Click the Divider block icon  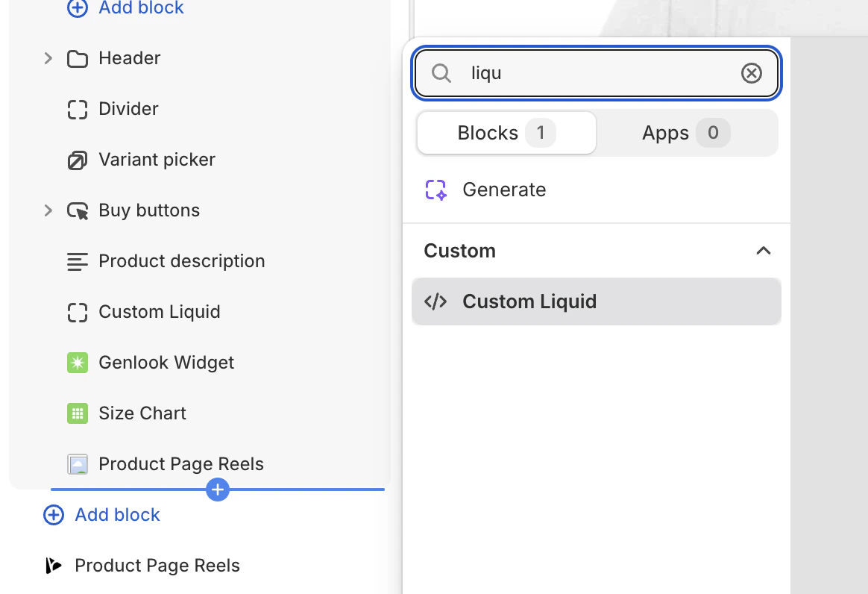tap(78, 109)
